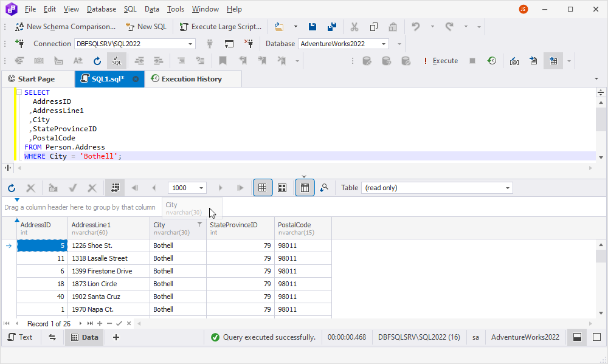Collapse the SELECT statement code block
This screenshot has height=364, width=608.
pyautogui.click(x=19, y=92)
